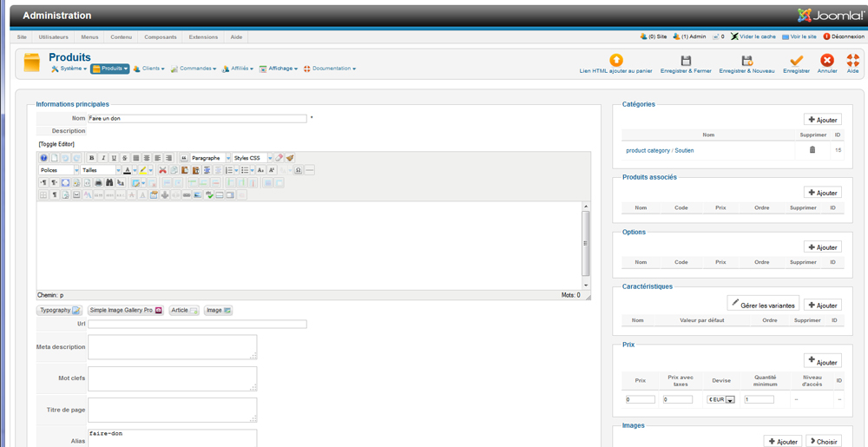Open the text color picker arrow
This screenshot has width=868, height=447.
click(135, 170)
